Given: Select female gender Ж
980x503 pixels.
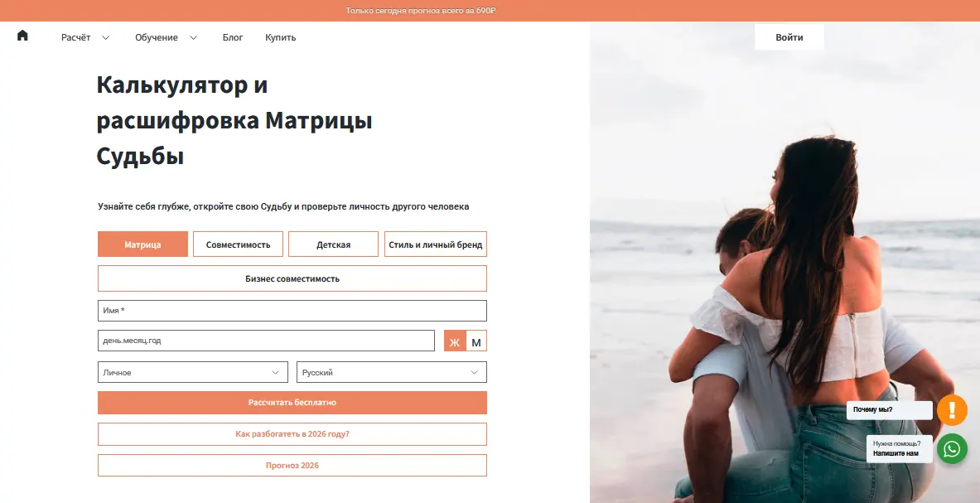Looking at the screenshot, I should [454, 341].
